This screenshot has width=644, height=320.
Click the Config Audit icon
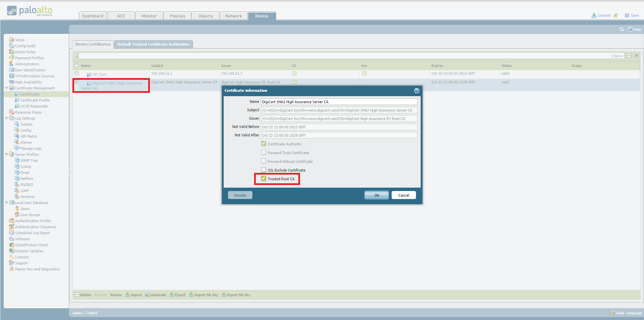pos(11,46)
